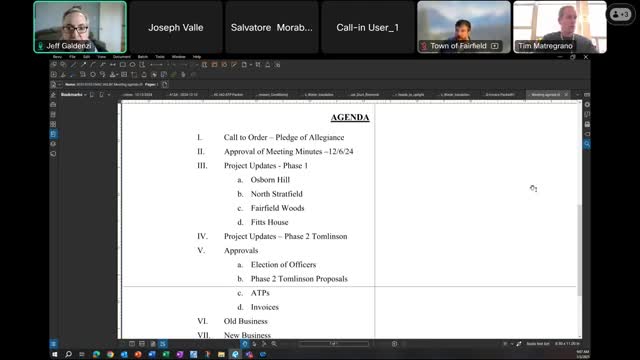Viewport: 640px width, 360px height.
Task: Launch Google Chrome from the taskbar
Action: pyautogui.click(x=110, y=354)
